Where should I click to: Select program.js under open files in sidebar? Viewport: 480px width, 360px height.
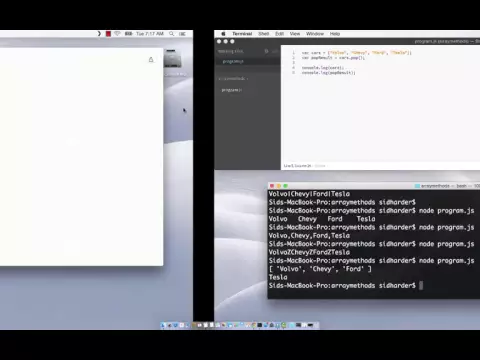click(x=233, y=62)
